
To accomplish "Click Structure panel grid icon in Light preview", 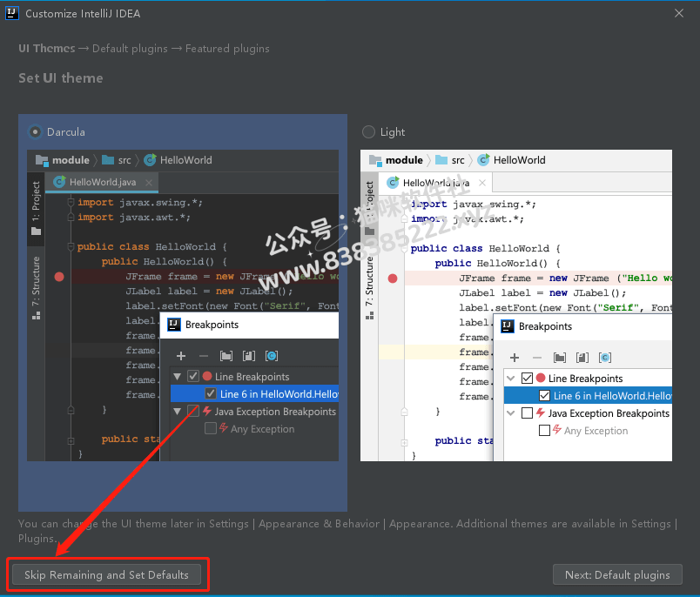I will (370, 315).
